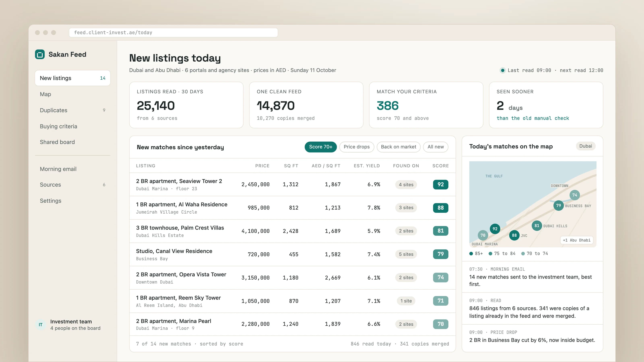Select map pin scored 88 near JVC
This screenshot has width=644, height=362.
514,235
